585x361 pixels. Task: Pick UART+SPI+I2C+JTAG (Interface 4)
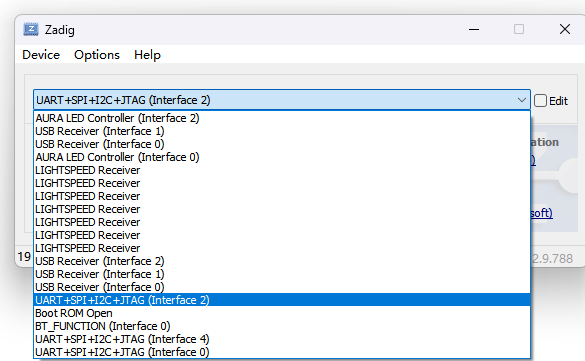[282, 339]
